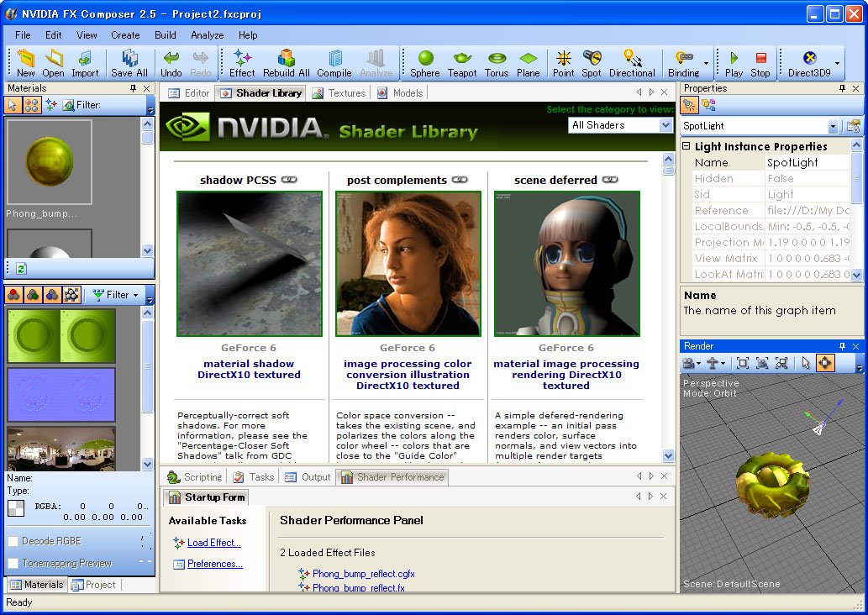Viewport: 868px width, 615px height.
Task: Click the pointer icon in Materials toolbar
Action: [x=13, y=105]
